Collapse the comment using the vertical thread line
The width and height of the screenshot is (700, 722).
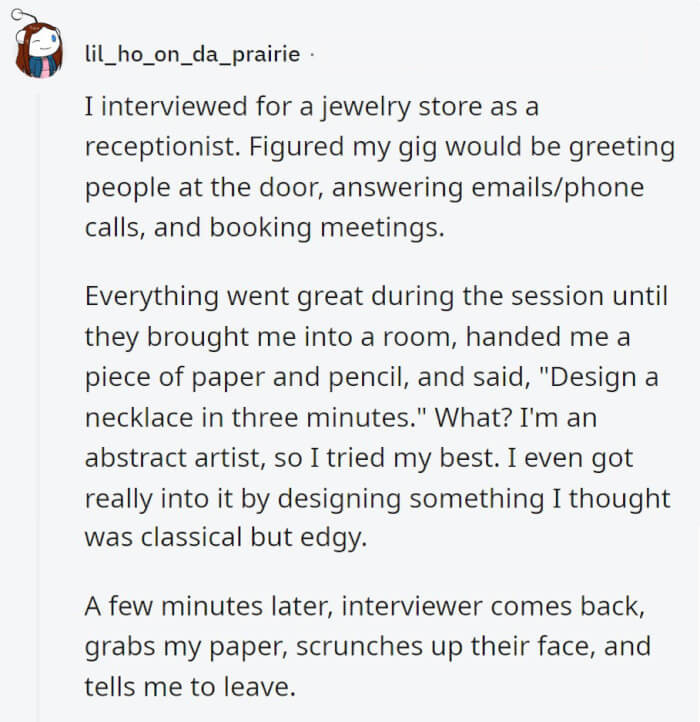point(39,400)
